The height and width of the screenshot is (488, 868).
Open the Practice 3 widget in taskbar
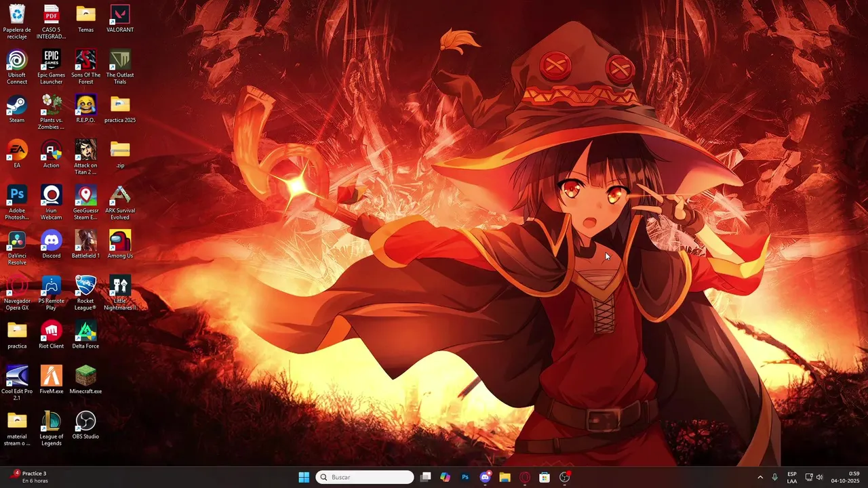30,477
